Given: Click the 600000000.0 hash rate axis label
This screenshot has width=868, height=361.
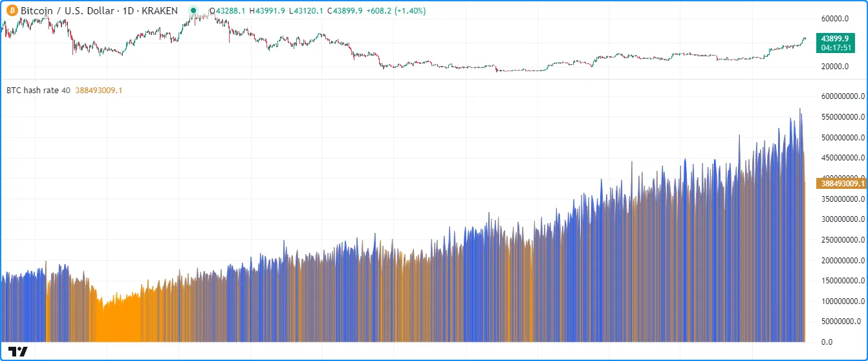Looking at the screenshot, I should 841,96.
